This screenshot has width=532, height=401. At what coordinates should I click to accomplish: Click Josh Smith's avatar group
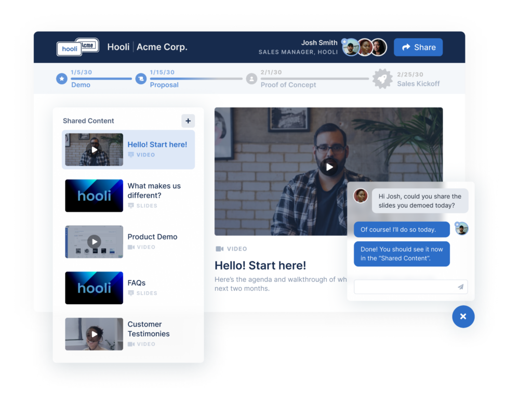(x=364, y=47)
